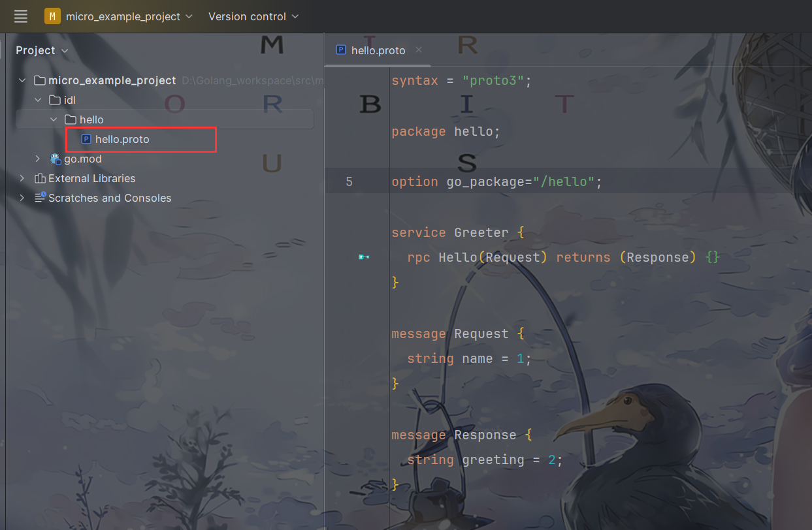The width and height of the screenshot is (812, 530).
Task: Click the Scratches and Consoles icon
Action: tap(40, 198)
